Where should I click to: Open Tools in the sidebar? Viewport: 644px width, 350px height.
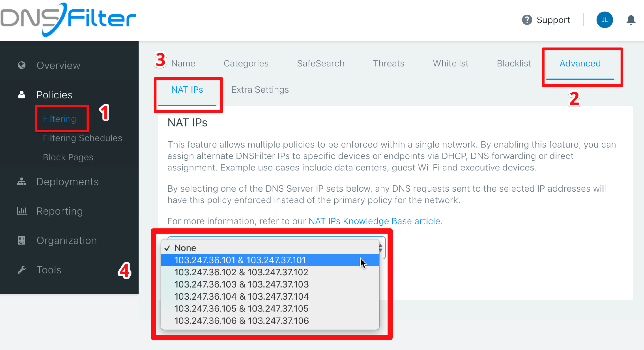point(49,270)
